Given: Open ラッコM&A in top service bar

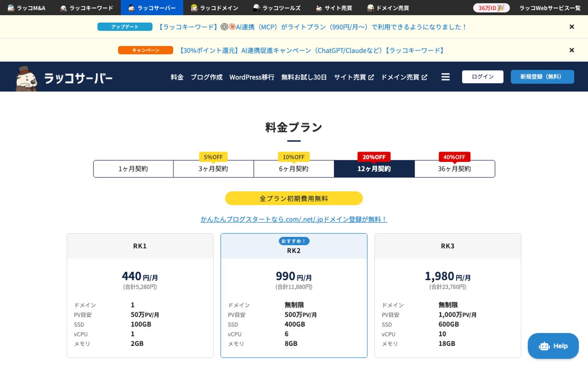Looking at the screenshot, I should [26, 8].
